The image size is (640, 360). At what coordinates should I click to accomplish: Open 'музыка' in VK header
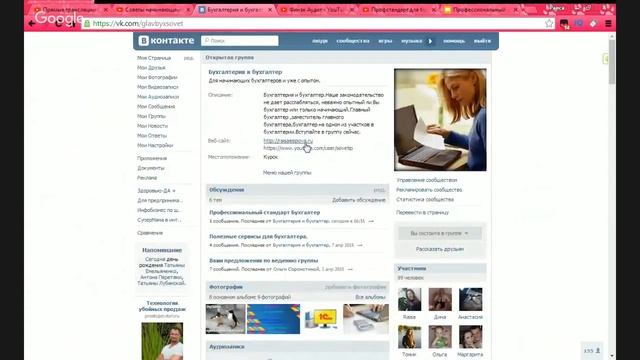pyautogui.click(x=411, y=41)
